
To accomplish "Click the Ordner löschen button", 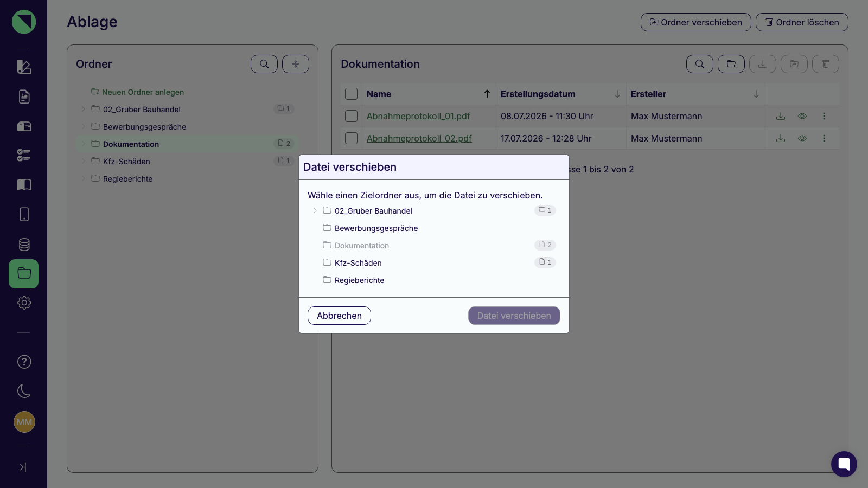I will pos(802,22).
